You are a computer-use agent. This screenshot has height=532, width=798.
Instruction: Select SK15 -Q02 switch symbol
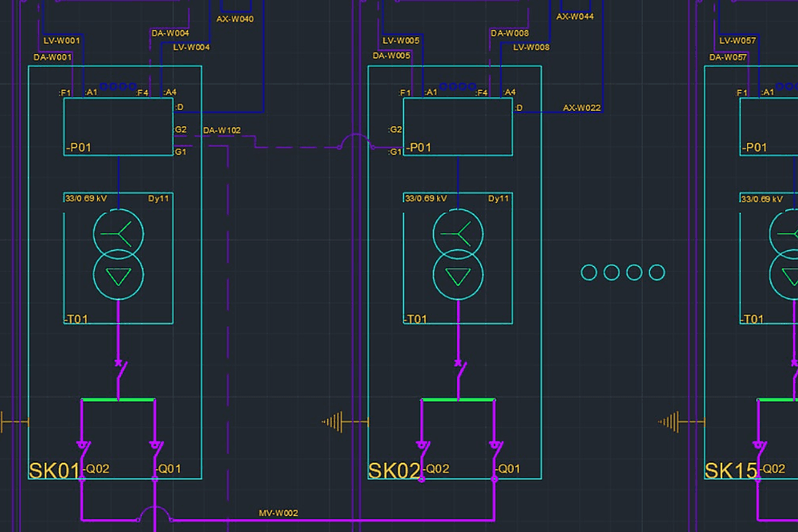759,451
